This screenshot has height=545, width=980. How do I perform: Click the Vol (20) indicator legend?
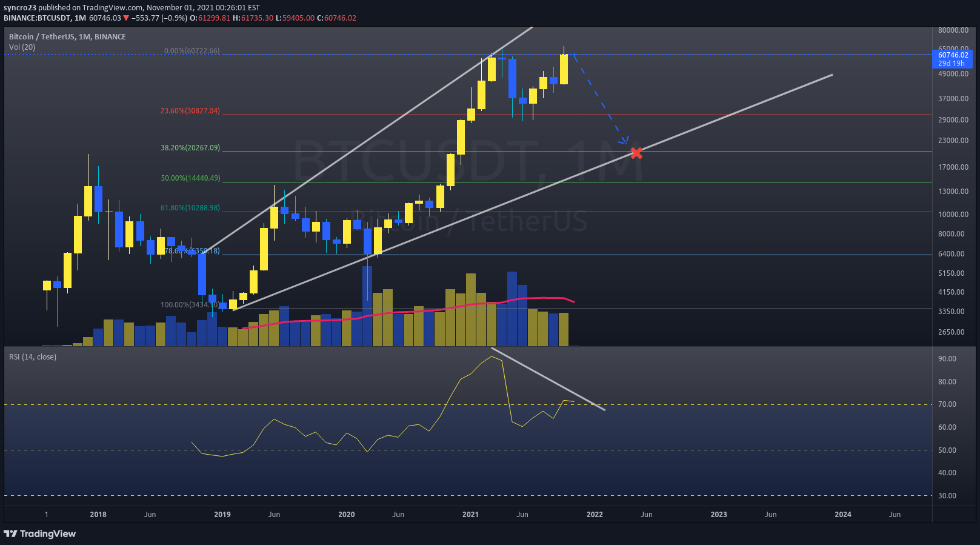[x=22, y=47]
